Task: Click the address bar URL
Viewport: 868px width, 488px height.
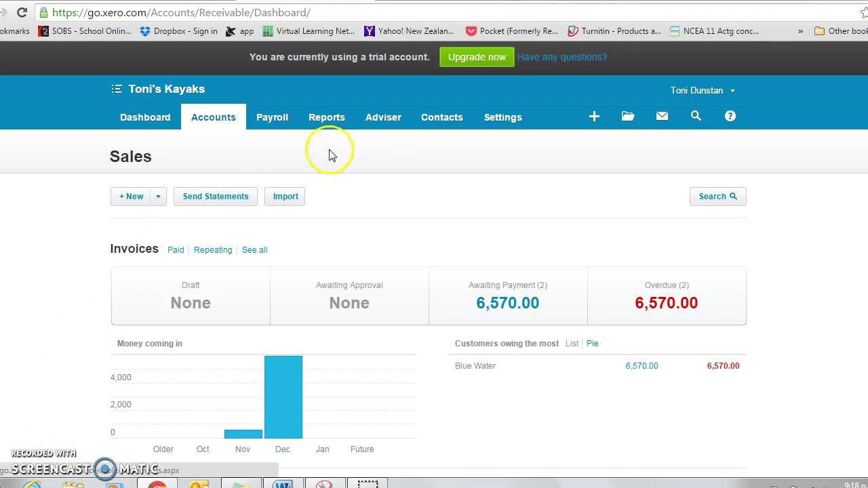Action: click(x=181, y=12)
